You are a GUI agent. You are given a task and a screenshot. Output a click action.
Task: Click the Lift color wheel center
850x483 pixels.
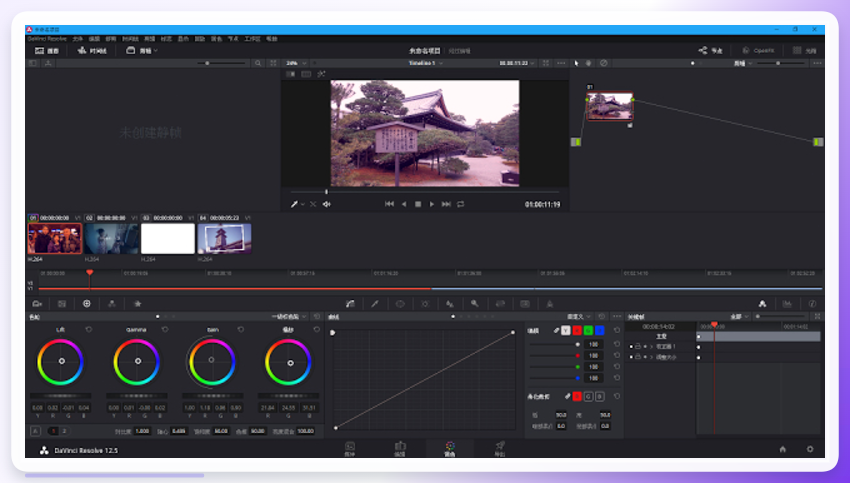[62, 361]
